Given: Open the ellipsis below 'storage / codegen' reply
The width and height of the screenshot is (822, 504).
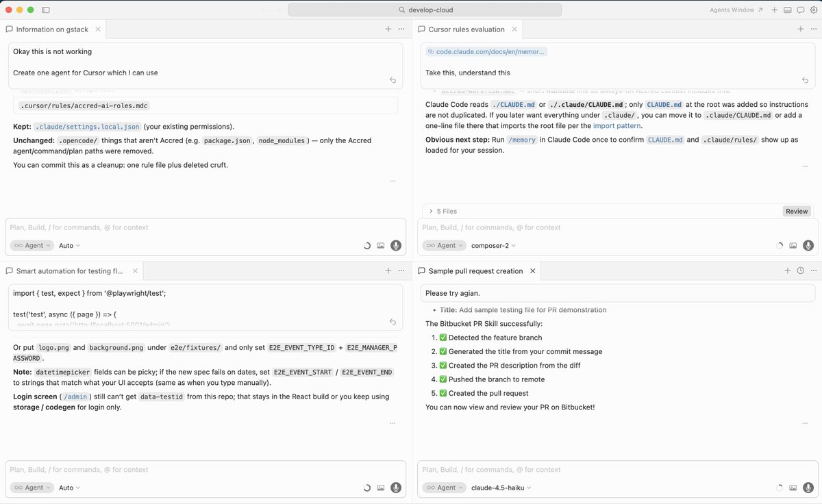Looking at the screenshot, I should [393, 423].
